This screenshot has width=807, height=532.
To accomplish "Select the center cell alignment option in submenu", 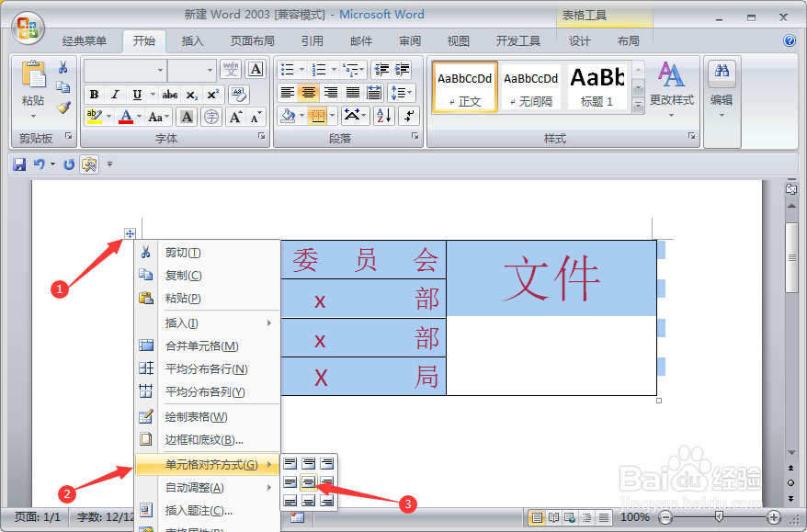I will pos(309,482).
